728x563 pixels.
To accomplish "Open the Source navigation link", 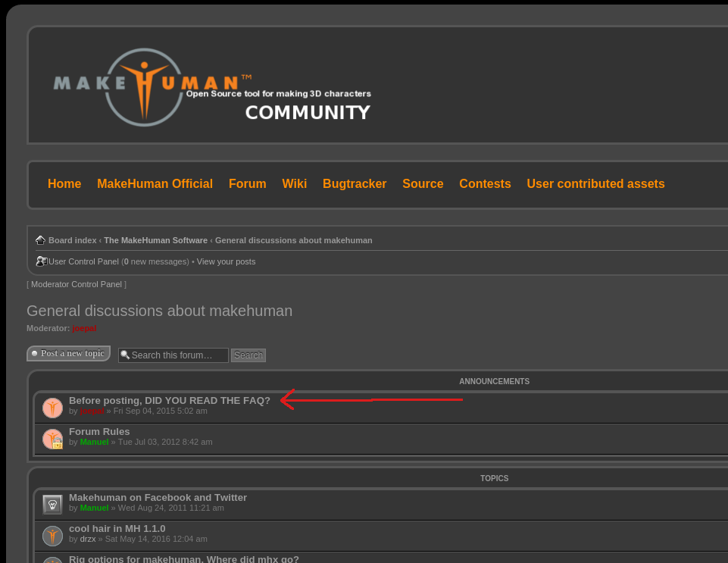I will 423,184.
